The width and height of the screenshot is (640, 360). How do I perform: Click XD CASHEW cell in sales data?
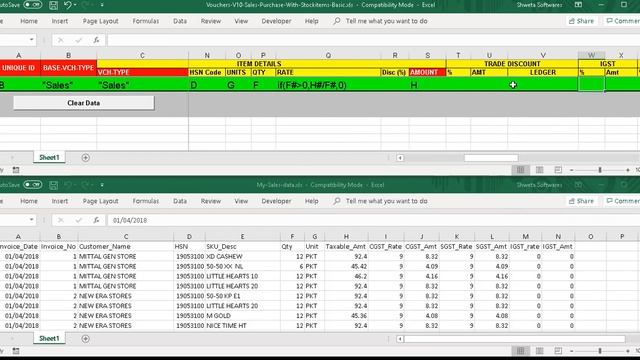point(242,256)
